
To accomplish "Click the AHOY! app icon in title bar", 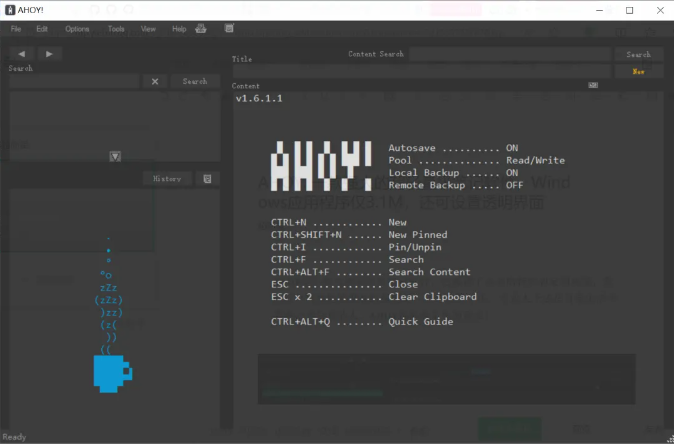I will pos(10,10).
